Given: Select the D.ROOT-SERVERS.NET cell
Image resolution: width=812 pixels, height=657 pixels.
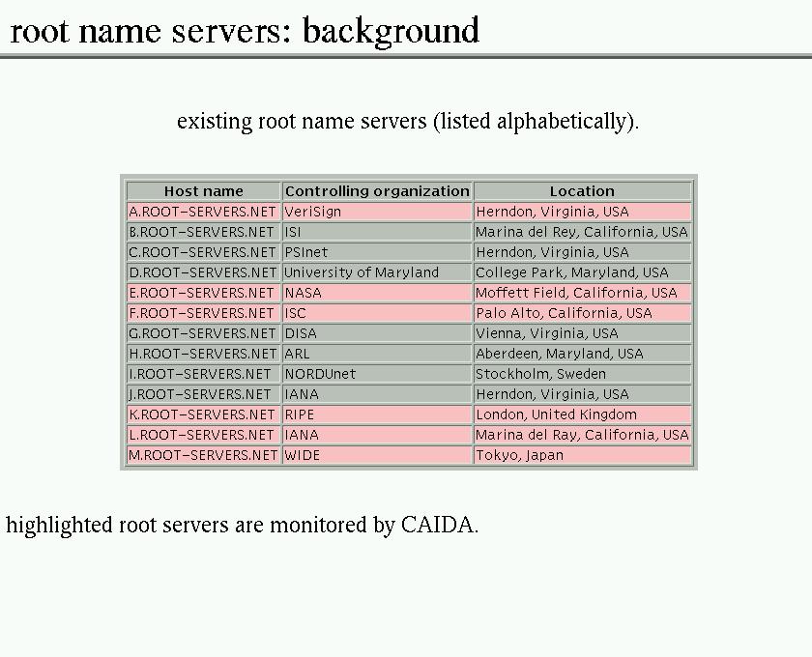Looking at the screenshot, I should point(204,272).
